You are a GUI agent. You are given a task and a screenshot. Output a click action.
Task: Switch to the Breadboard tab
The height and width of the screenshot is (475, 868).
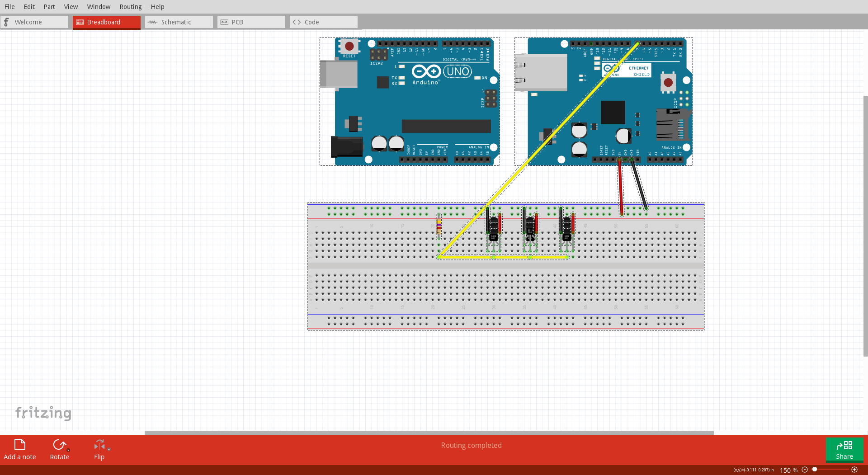(x=106, y=22)
